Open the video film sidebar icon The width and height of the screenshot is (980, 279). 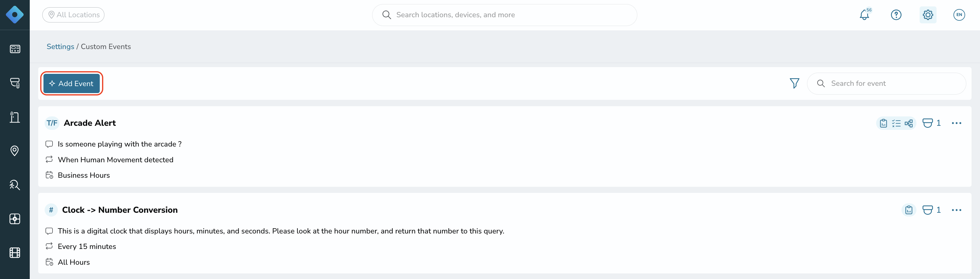(15, 253)
